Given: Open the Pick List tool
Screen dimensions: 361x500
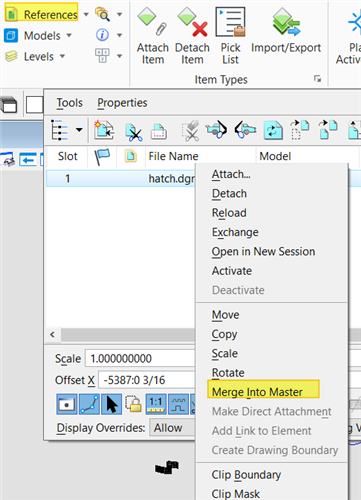Looking at the screenshot, I should click(x=230, y=36).
